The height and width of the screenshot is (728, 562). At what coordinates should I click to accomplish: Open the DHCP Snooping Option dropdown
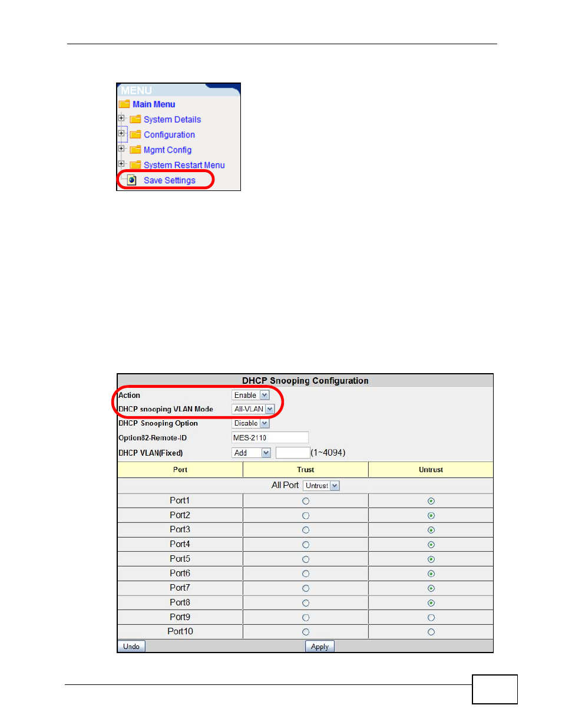point(250,423)
